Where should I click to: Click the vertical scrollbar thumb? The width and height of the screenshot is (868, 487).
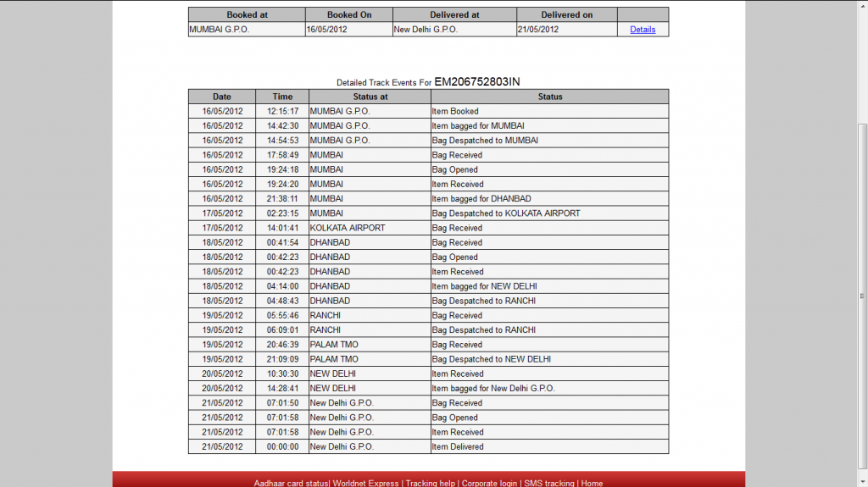pos(862,296)
